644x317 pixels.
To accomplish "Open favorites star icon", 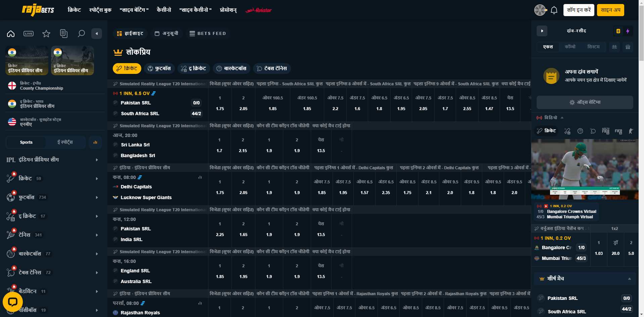I will coord(46,34).
